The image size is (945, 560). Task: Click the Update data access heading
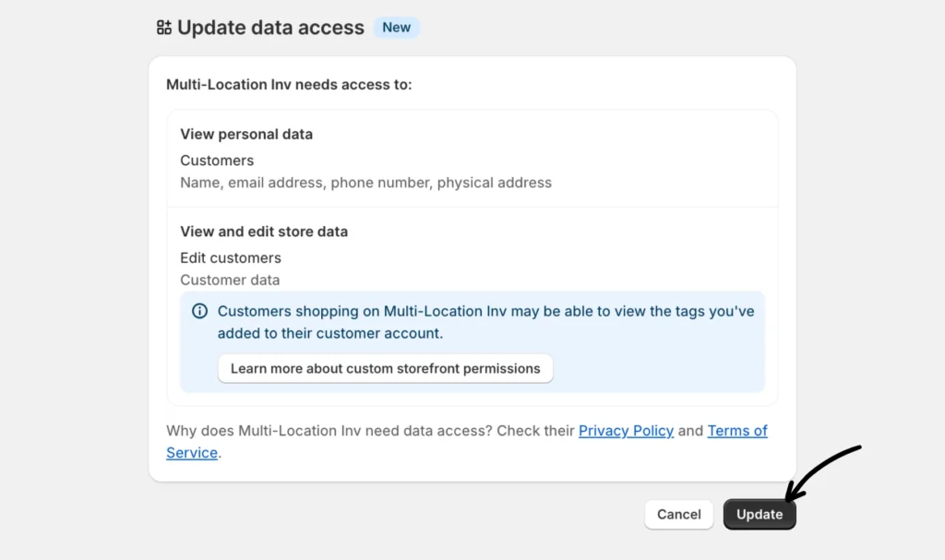270,28
